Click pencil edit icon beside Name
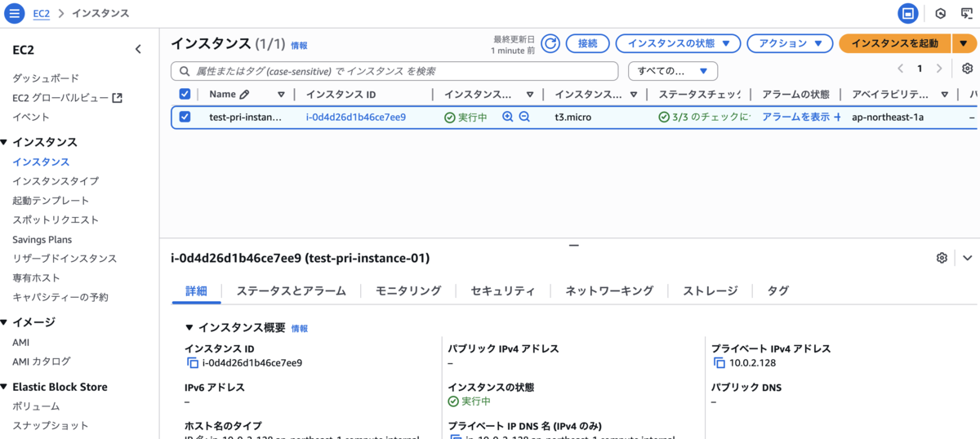980x439 pixels. 244,95
